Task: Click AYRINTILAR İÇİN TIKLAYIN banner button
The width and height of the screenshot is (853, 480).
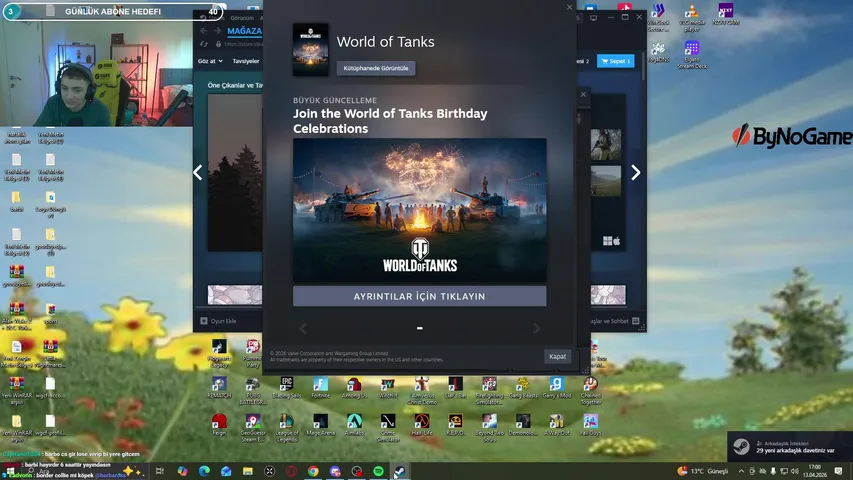Action: point(419,297)
